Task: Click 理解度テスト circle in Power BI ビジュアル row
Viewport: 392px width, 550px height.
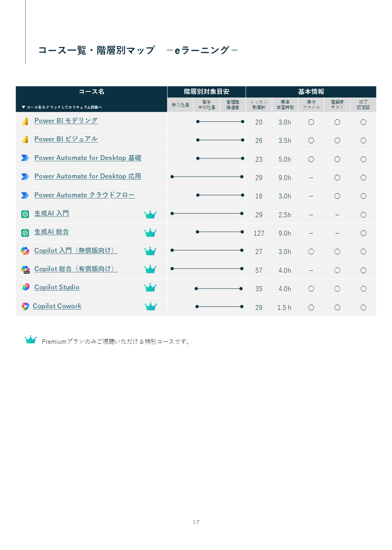Action: pos(337,140)
